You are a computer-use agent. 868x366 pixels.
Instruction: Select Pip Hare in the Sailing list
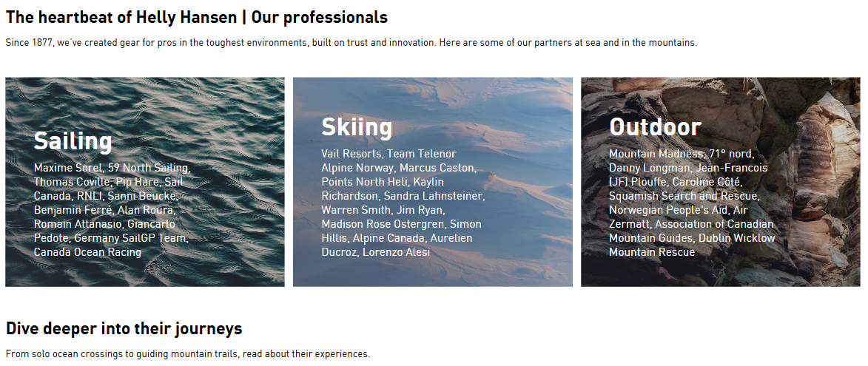click(x=138, y=182)
